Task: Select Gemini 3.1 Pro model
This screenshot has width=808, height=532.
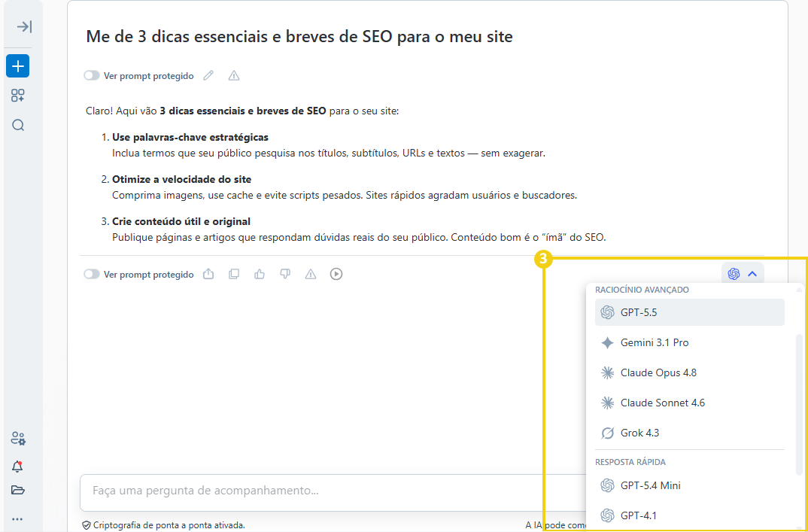Action: coord(689,343)
